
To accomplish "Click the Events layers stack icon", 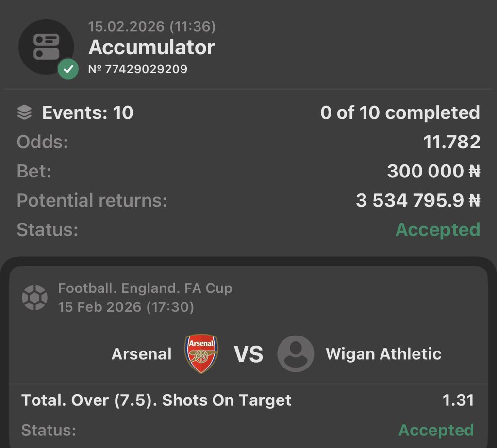I will [24, 113].
